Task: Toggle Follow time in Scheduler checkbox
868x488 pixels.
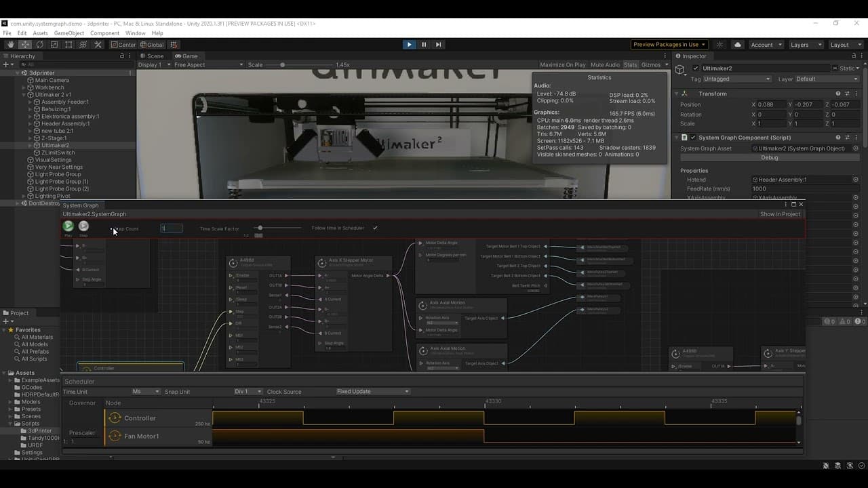Action: (x=375, y=228)
